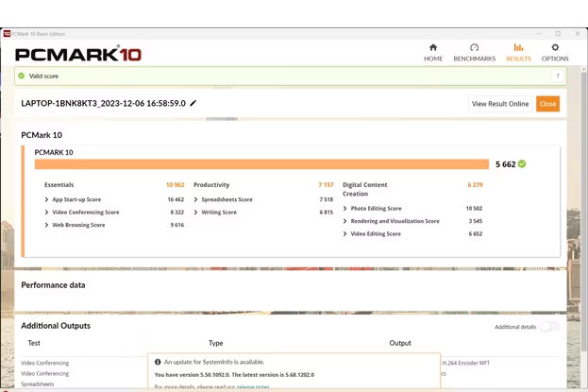
Task: Click the Writing value 6 815
Action: tap(327, 213)
